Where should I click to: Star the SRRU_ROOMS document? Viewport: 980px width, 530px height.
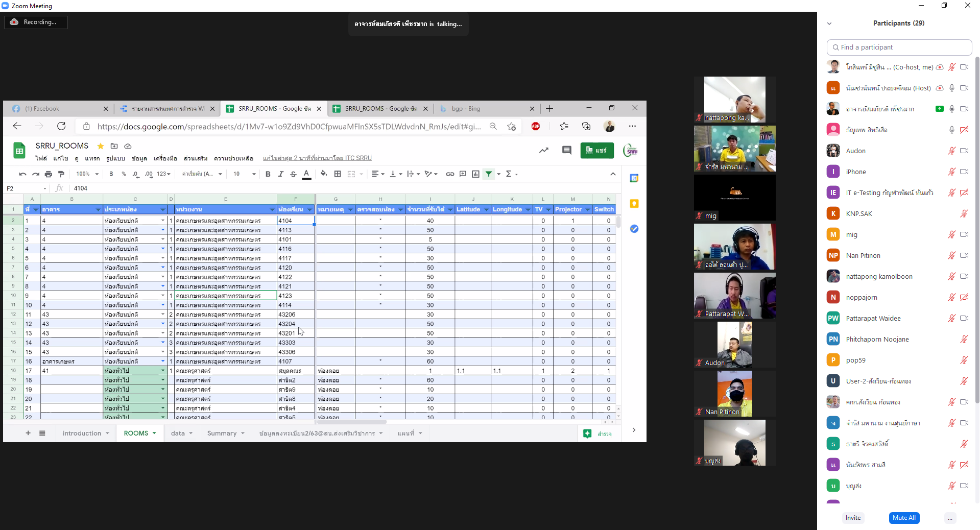coord(101,146)
